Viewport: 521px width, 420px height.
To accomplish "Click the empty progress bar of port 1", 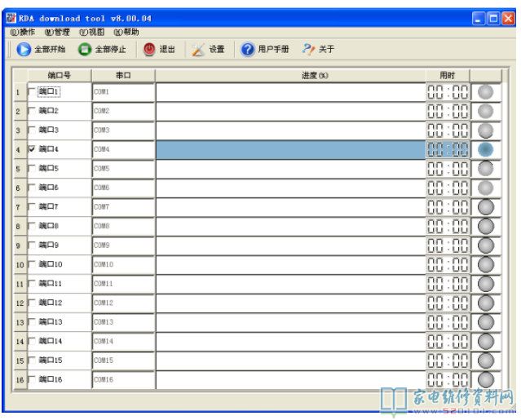I will [291, 92].
